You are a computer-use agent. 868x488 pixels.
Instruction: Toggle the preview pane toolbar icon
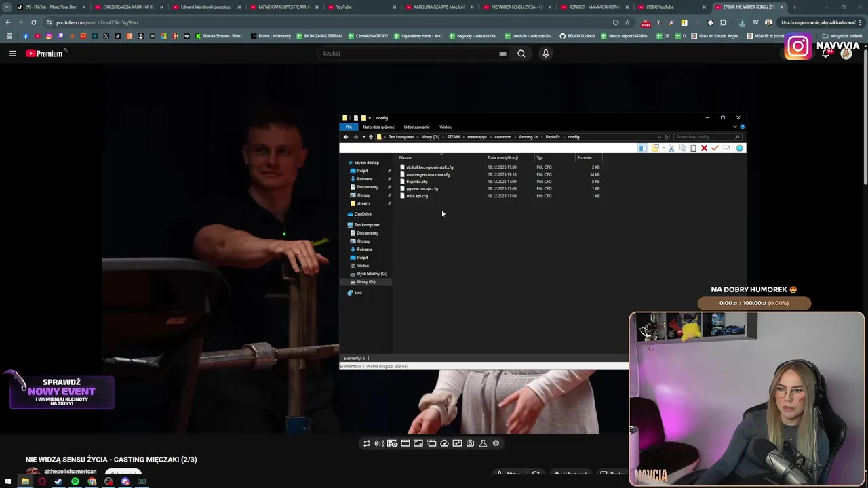642,148
